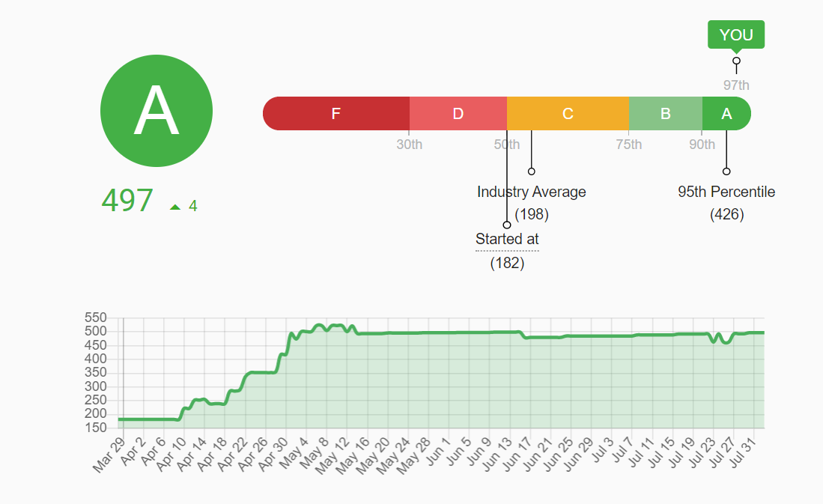Click the green up-arrow score change indicator

click(175, 207)
